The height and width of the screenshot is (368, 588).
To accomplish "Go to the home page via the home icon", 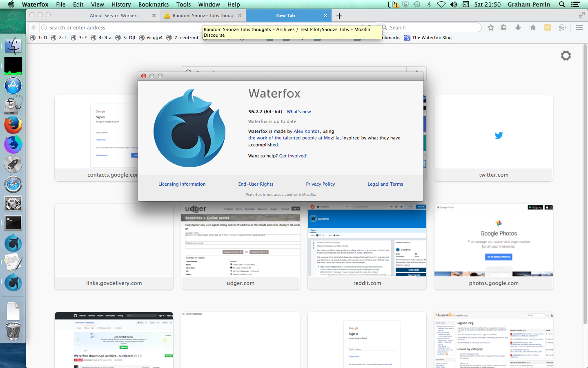I will 533,27.
